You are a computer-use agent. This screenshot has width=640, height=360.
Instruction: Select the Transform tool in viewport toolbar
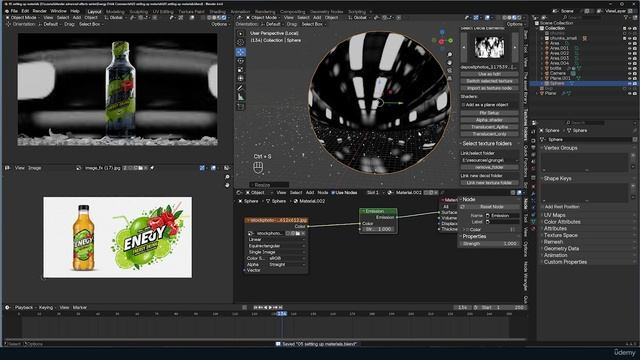pyautogui.click(x=240, y=78)
